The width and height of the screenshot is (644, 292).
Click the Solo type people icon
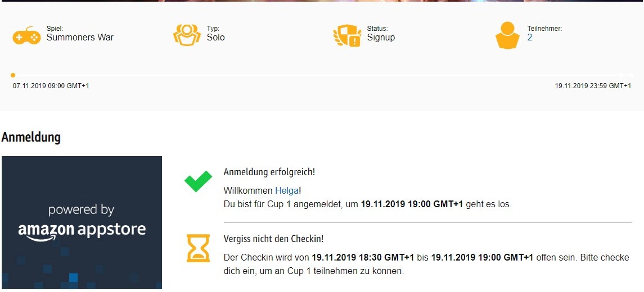187,35
